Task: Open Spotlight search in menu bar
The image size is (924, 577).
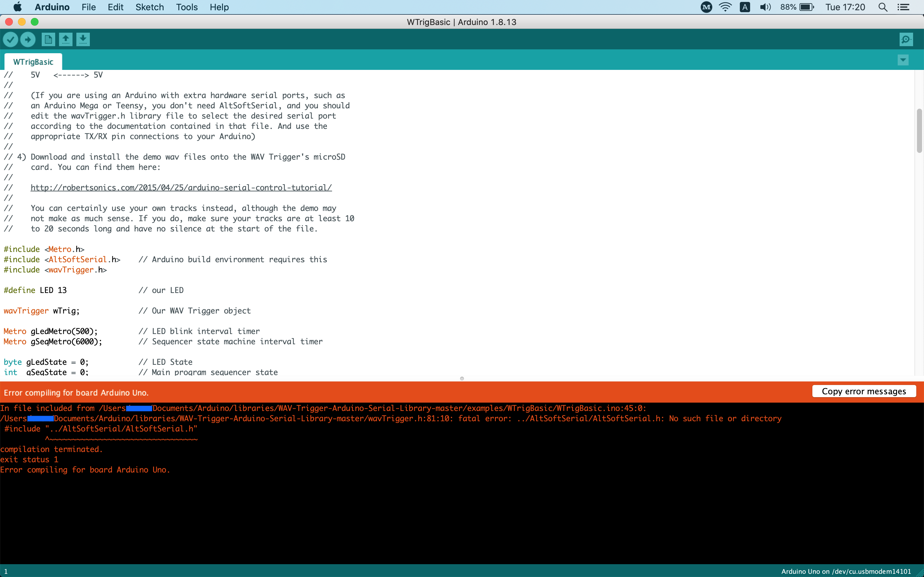Action: tap(882, 7)
